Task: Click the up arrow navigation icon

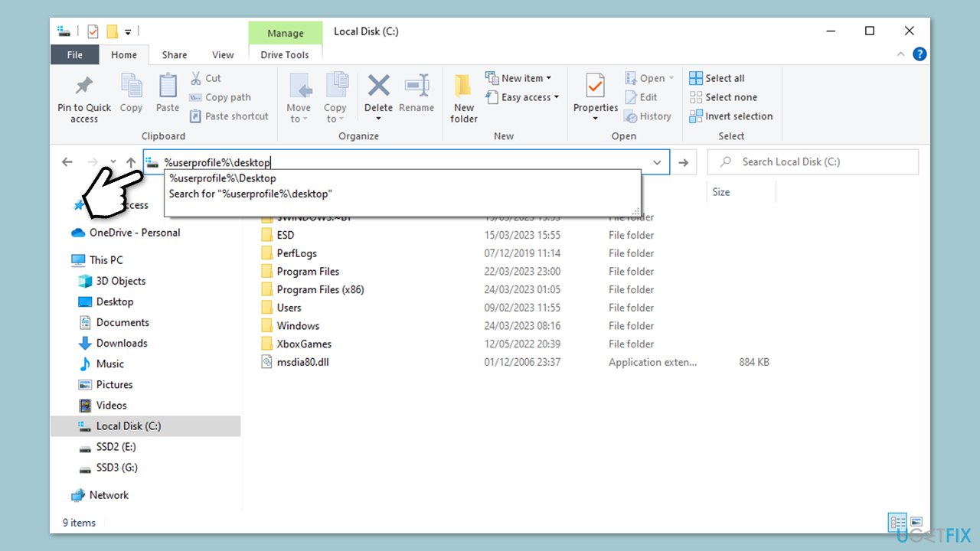Action: point(131,161)
